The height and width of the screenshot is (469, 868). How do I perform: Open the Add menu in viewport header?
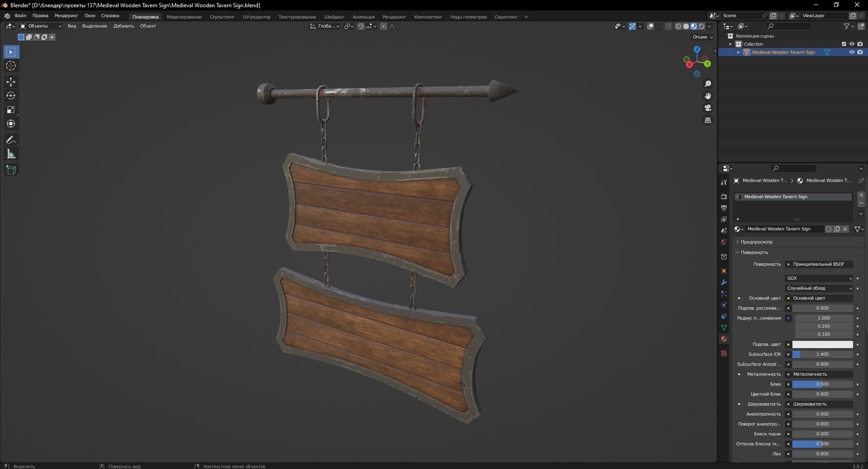click(123, 26)
